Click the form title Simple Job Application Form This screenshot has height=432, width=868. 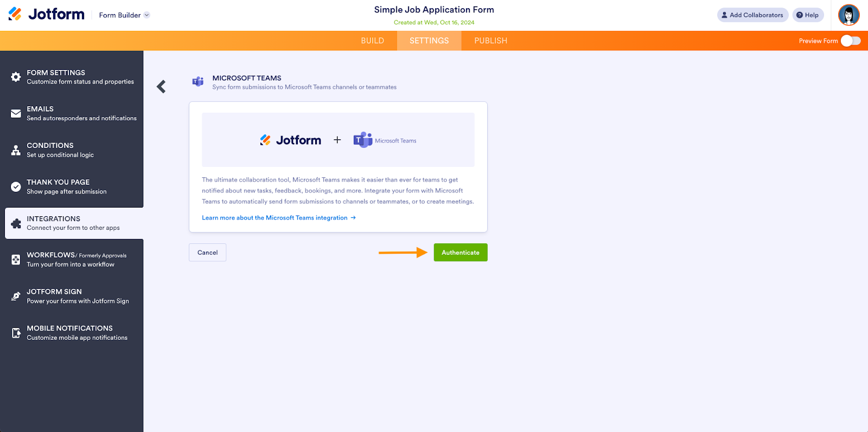[x=434, y=10]
